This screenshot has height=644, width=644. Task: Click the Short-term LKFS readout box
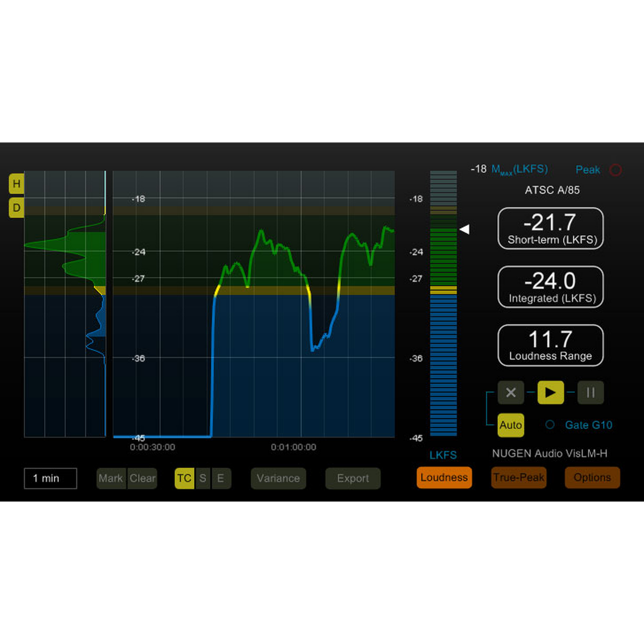point(551,229)
